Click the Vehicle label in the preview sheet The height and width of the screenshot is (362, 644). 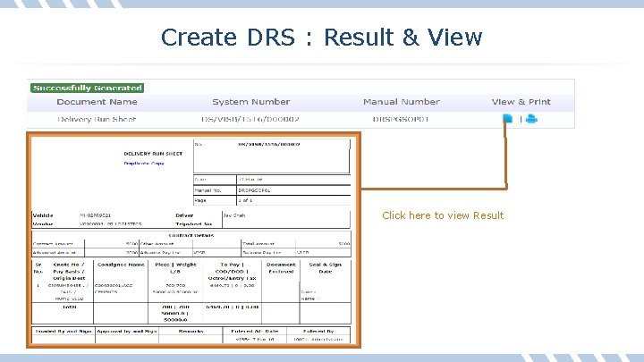click(43, 215)
